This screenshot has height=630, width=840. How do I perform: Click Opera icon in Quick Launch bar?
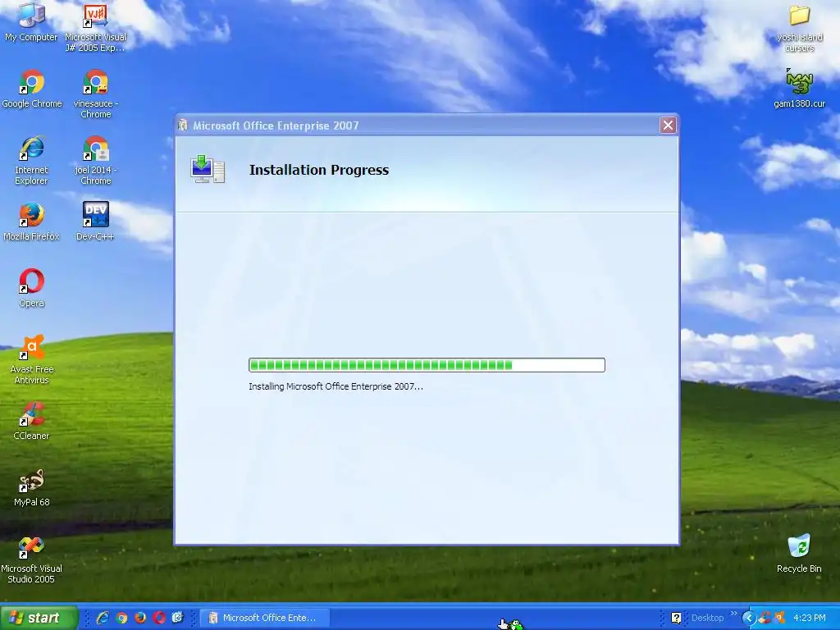[x=159, y=618]
